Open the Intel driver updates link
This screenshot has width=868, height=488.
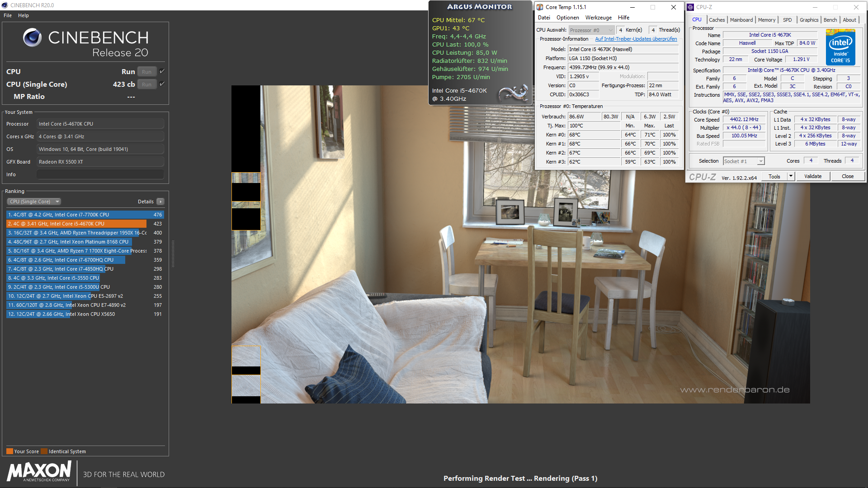coord(636,39)
